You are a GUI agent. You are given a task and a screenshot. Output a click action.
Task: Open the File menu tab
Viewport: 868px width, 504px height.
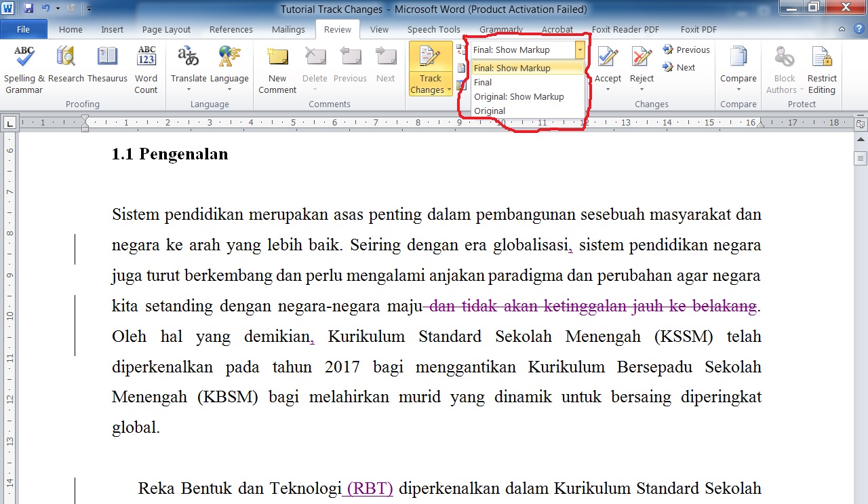click(23, 29)
